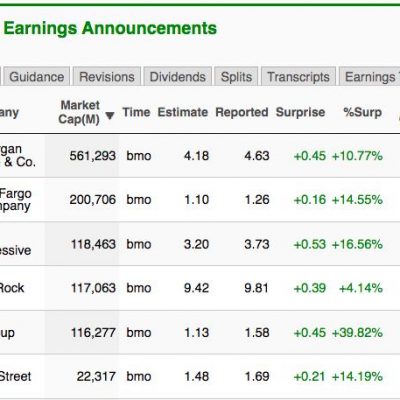Open the Progressive company link
The image size is (400, 400).
click(x=15, y=250)
